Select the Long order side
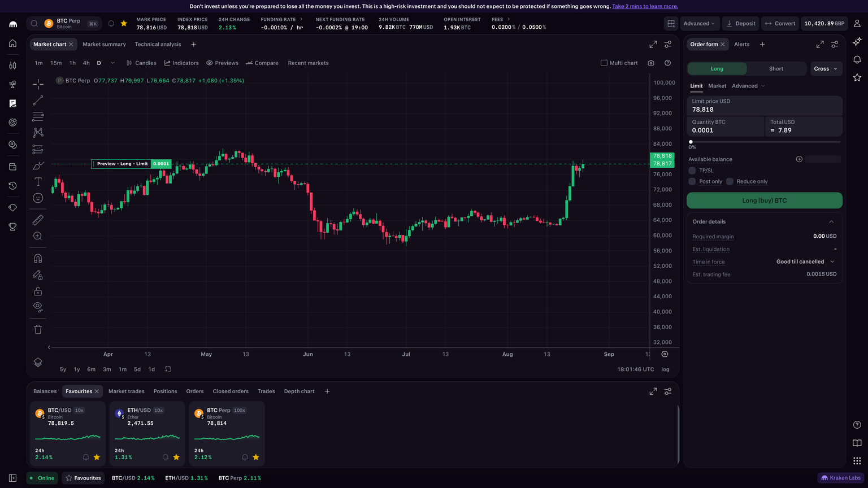868x488 pixels. click(717, 68)
